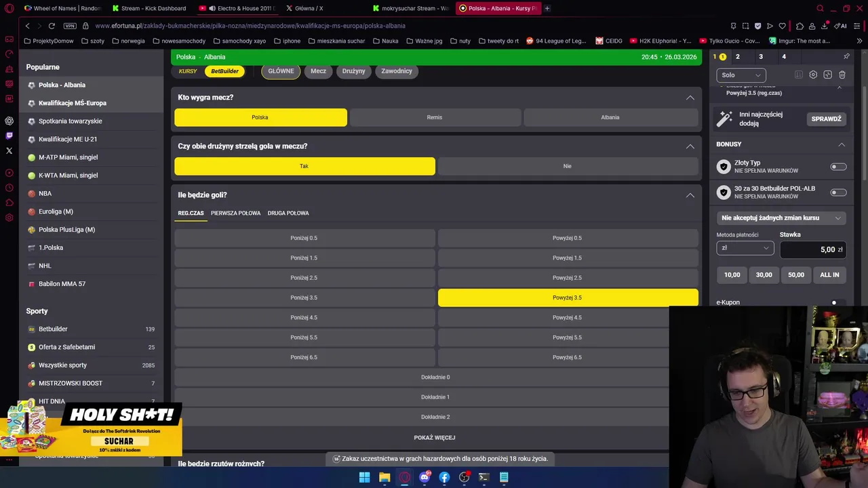The height and width of the screenshot is (488, 868).
Task: Open new browser tab with plus
Action: [x=547, y=8]
